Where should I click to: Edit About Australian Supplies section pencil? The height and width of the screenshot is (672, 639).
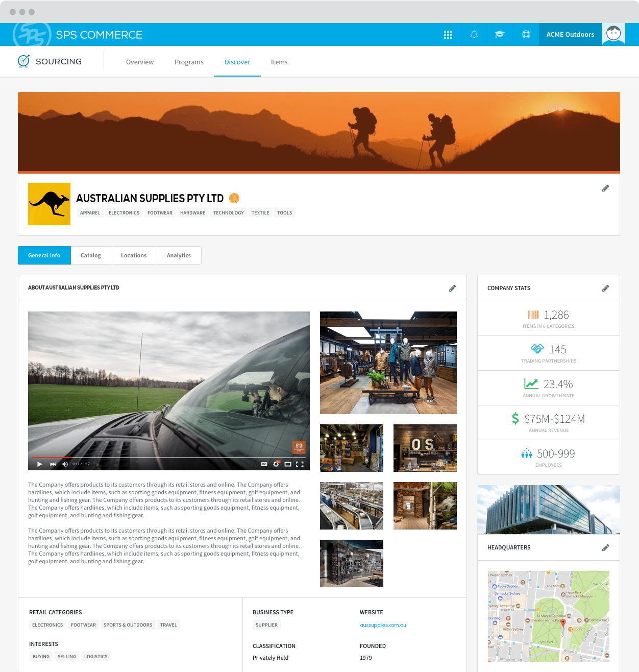(452, 289)
